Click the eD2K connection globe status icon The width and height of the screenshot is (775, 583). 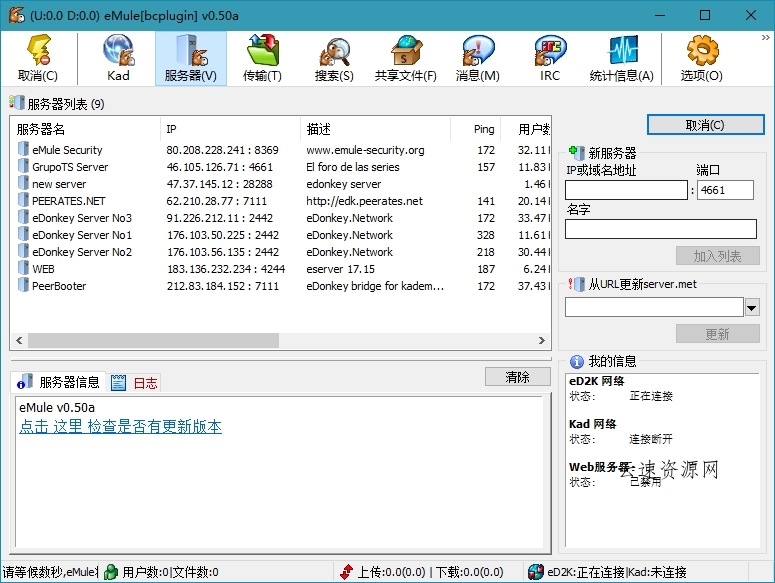point(535,572)
